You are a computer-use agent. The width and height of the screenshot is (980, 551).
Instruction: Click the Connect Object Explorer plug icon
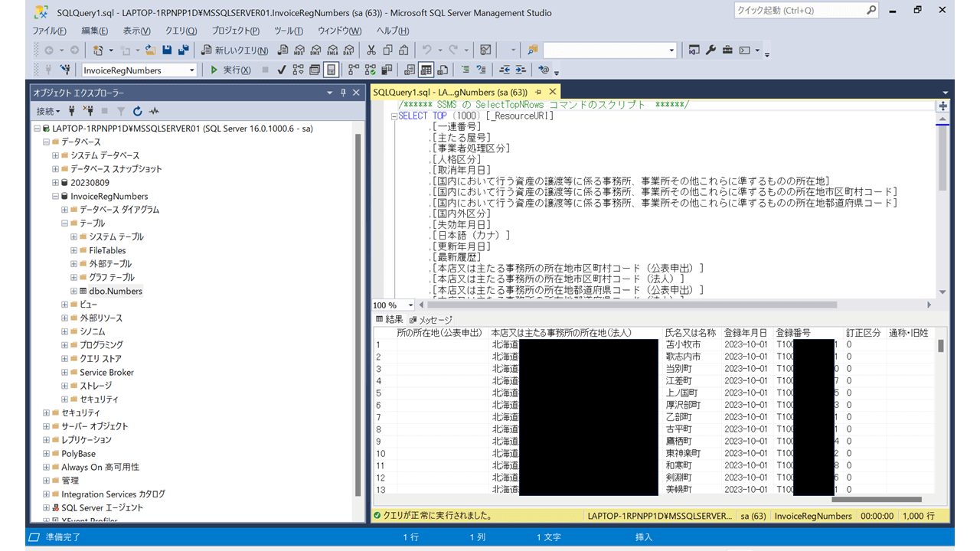pyautogui.click(x=72, y=111)
